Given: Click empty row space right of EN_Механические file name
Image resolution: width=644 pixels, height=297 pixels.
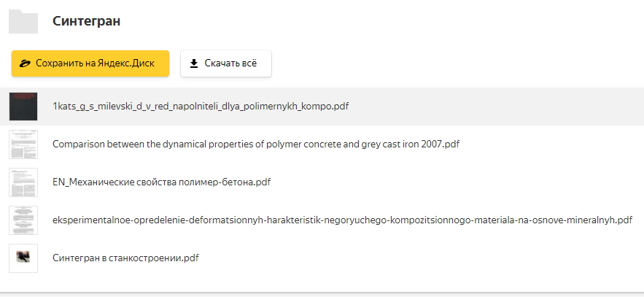Looking at the screenshot, I should click(x=452, y=182).
